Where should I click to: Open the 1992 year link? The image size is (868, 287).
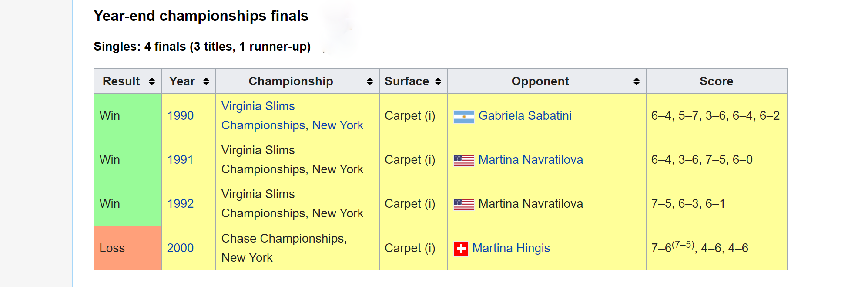point(181,204)
